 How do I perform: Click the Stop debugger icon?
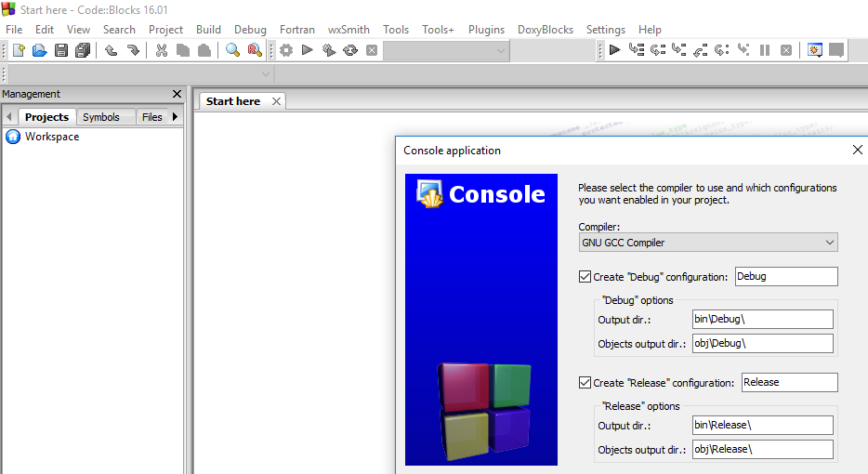tap(786, 50)
